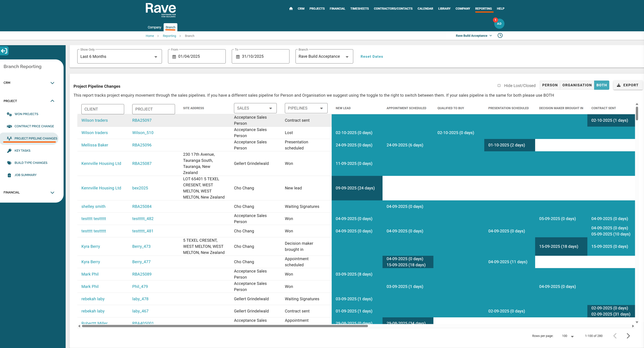
Task: Click the Won Projects gears icon
Action: pyautogui.click(x=9, y=114)
